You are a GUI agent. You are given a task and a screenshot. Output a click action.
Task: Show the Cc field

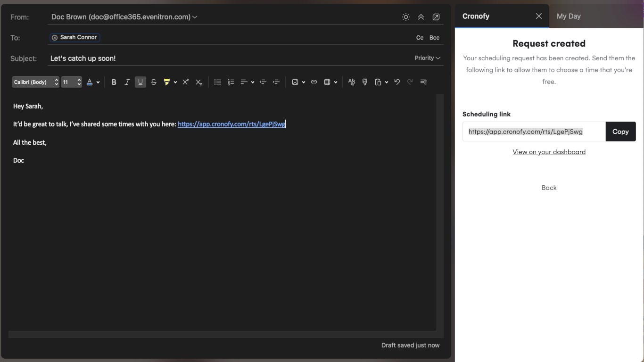[x=420, y=38]
